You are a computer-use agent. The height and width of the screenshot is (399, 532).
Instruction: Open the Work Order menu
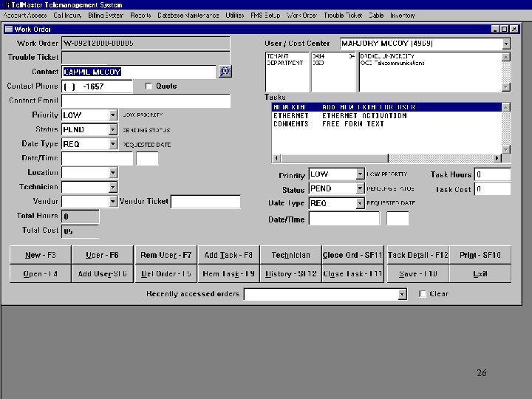301,16
